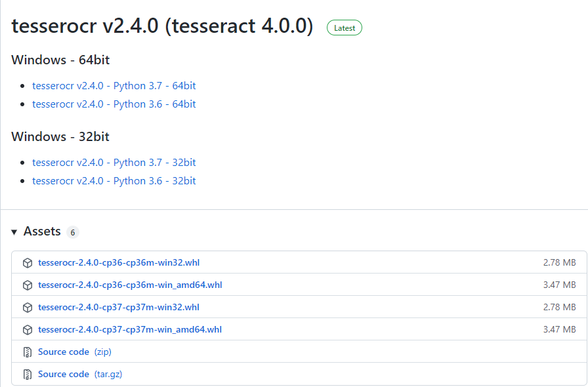This screenshot has width=588, height=387.
Task: Click the Assets section header
Action: tap(43, 231)
